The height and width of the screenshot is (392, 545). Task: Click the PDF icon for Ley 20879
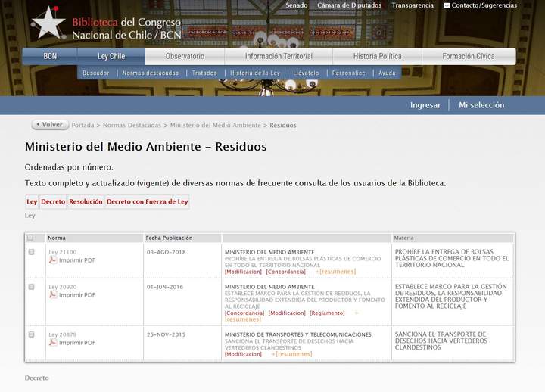coord(53,343)
